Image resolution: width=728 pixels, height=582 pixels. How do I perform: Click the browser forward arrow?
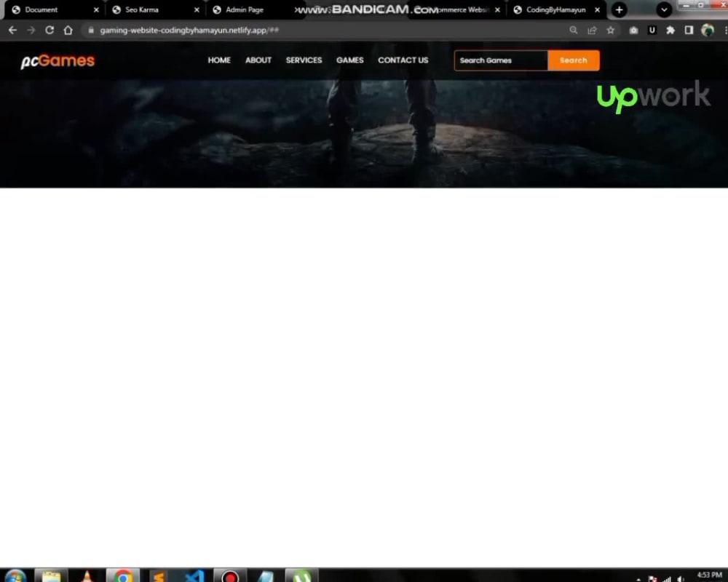[31, 30]
